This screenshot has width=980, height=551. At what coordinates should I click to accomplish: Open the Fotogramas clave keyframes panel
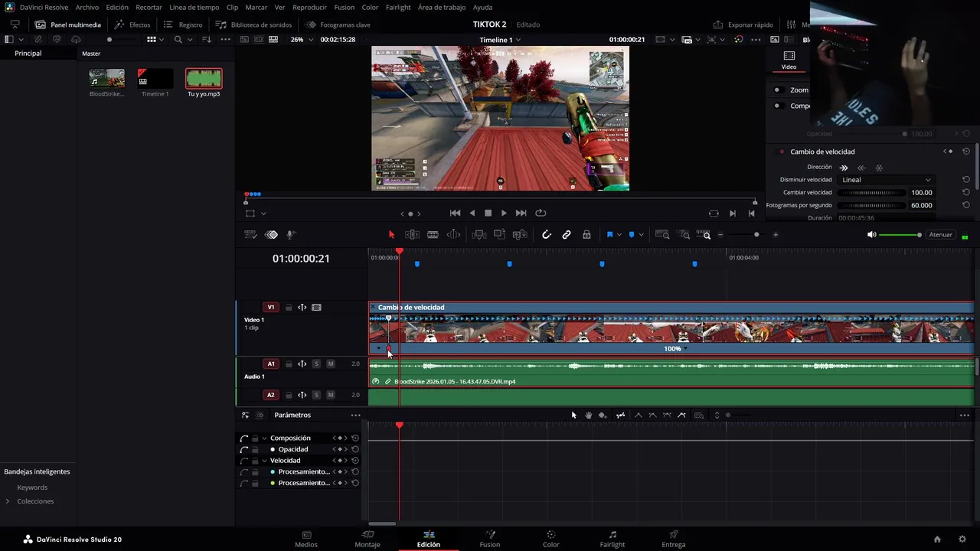[338, 24]
